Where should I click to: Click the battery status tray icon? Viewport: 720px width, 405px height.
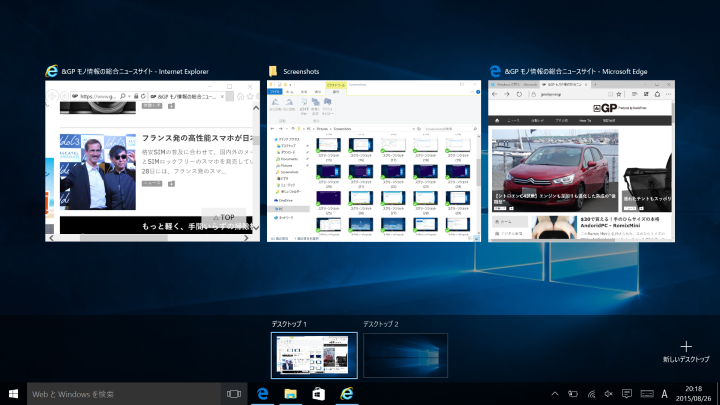pos(572,394)
